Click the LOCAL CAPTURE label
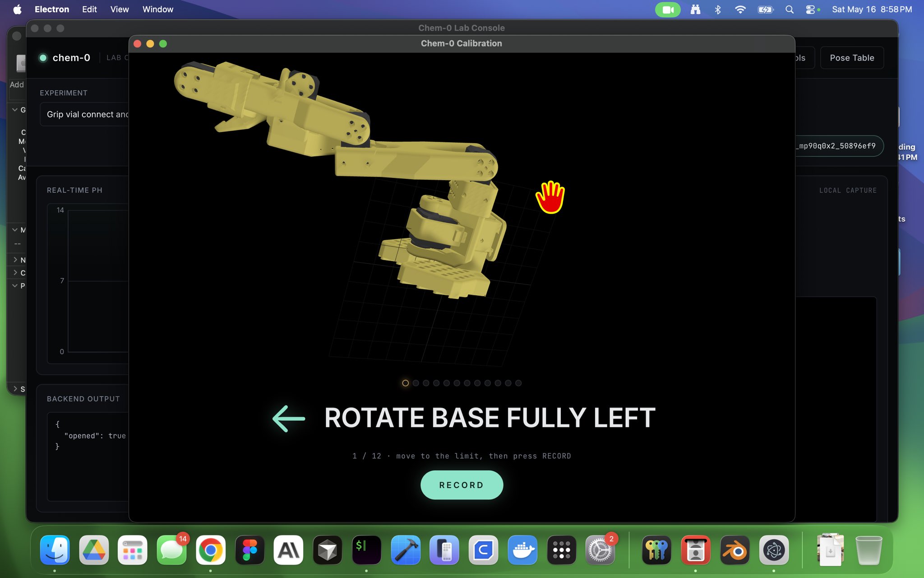Screen dimensions: 924x578 coord(848,191)
